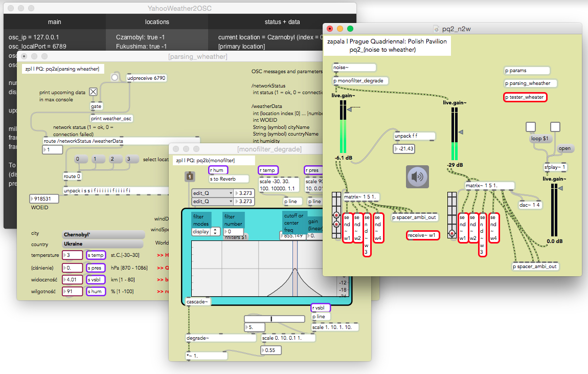Viewport: 588px width, 374px height.
Task: Open the second edit_Q dropdown menu
Action: (212, 202)
